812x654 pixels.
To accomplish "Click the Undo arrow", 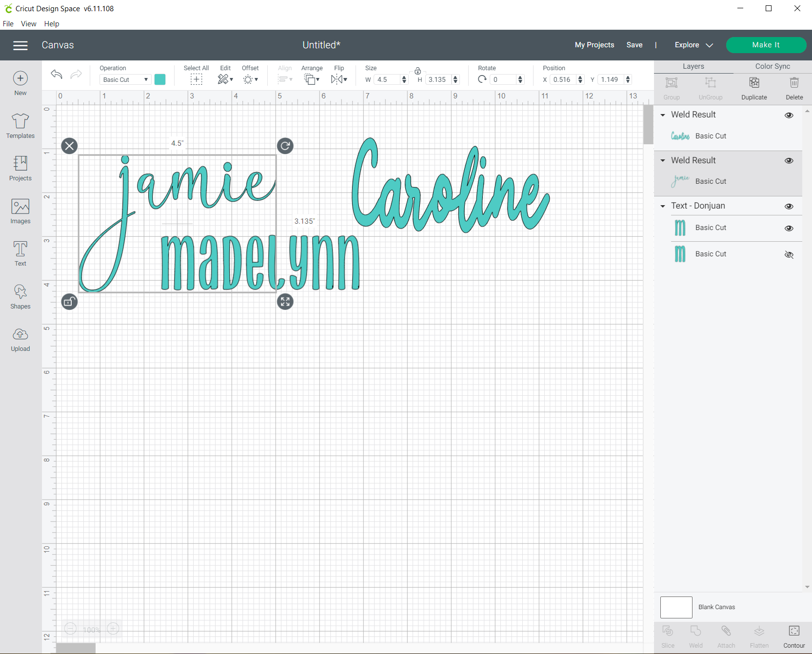I will pos(57,74).
